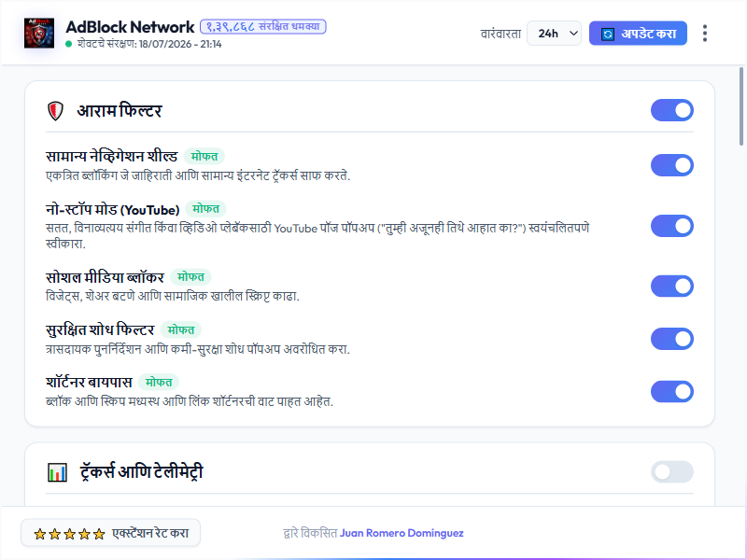Image resolution: width=747 pixels, height=560 pixels.
Task: Open the Juan Romero Dominguez developer link
Action: coord(402,533)
